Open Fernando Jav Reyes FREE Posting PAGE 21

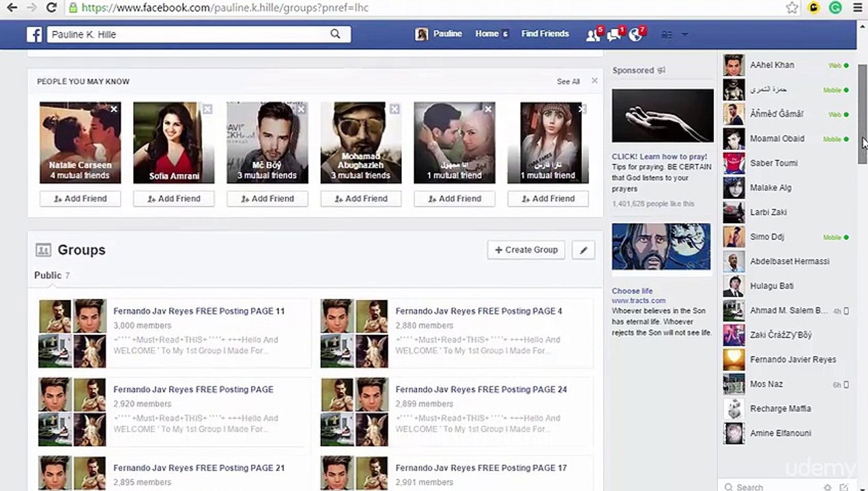click(x=199, y=468)
